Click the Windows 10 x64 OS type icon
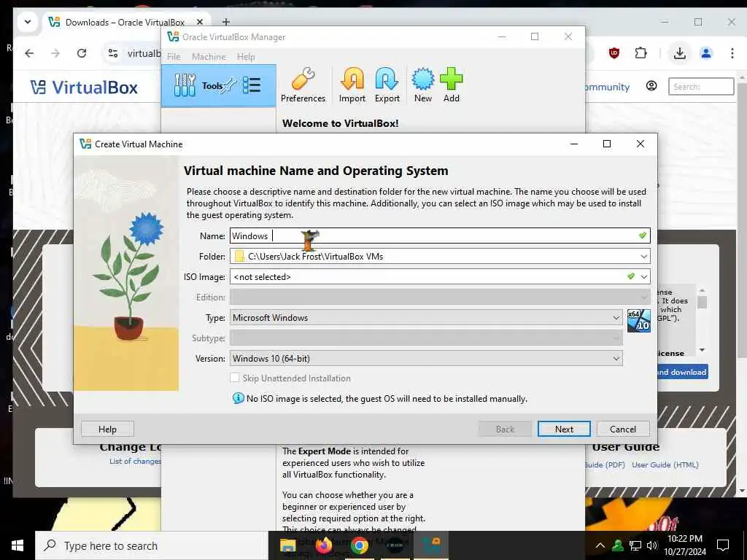747x560 pixels. tap(638, 321)
